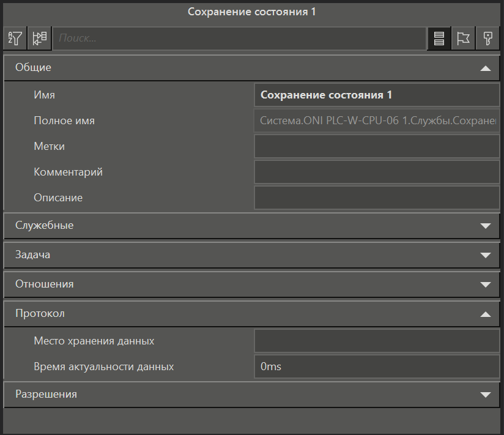
Task: Click the Разрешения section header label
Action: (x=46, y=394)
